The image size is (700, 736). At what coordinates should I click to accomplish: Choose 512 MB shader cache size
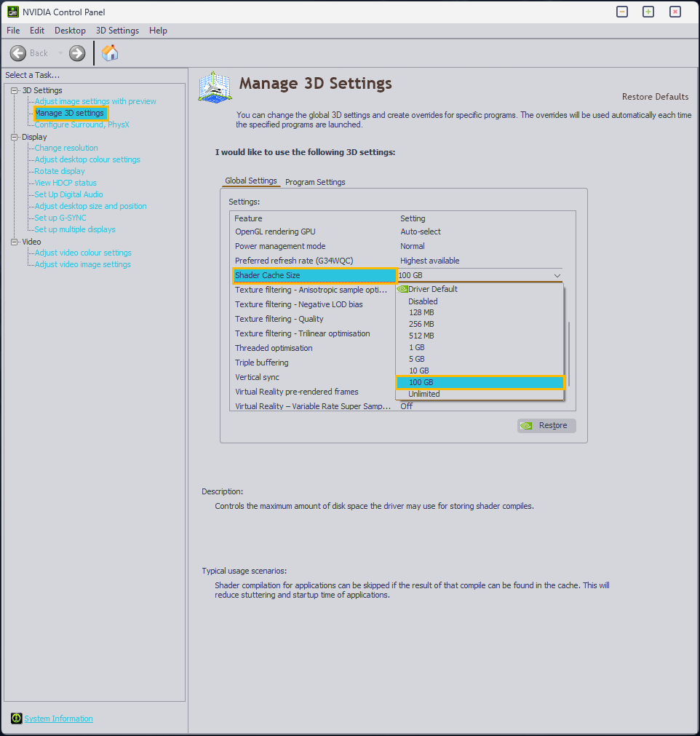tap(480, 336)
